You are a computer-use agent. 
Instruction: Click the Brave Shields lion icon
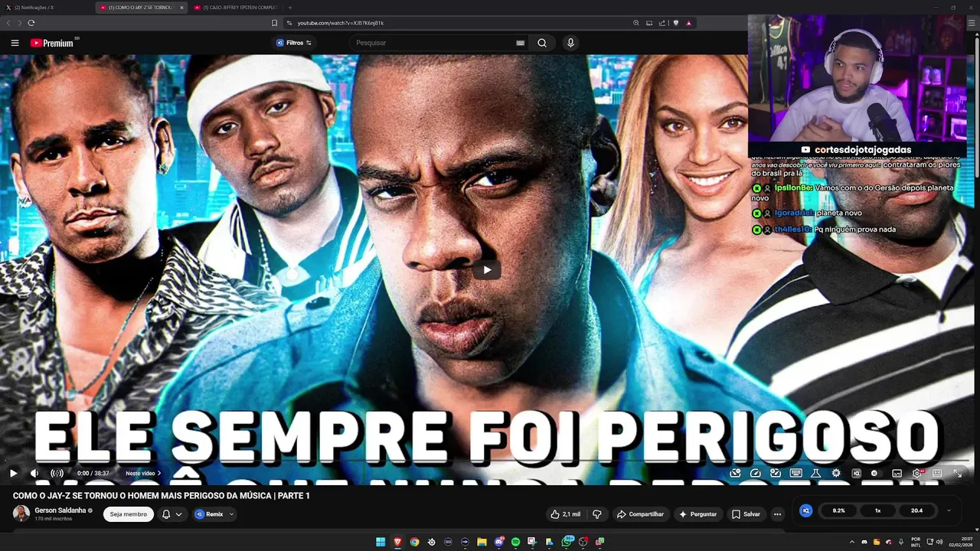675,23
